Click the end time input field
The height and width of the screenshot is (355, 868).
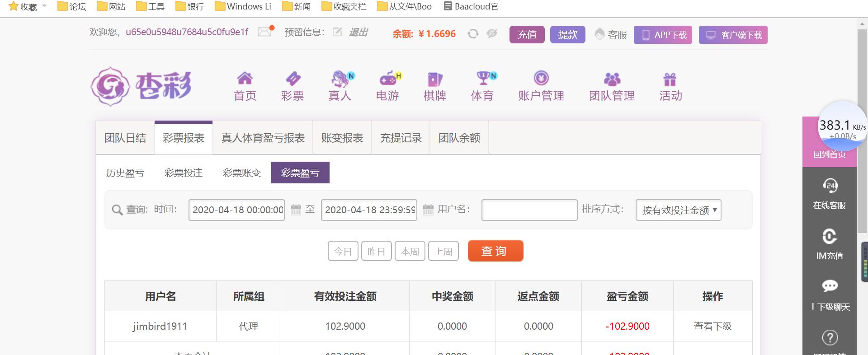(x=369, y=210)
